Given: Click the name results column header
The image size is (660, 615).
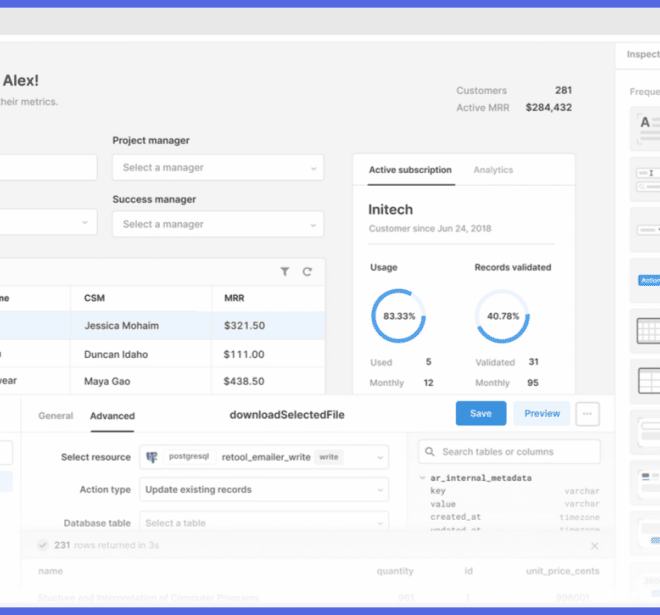Looking at the screenshot, I should 51,571.
